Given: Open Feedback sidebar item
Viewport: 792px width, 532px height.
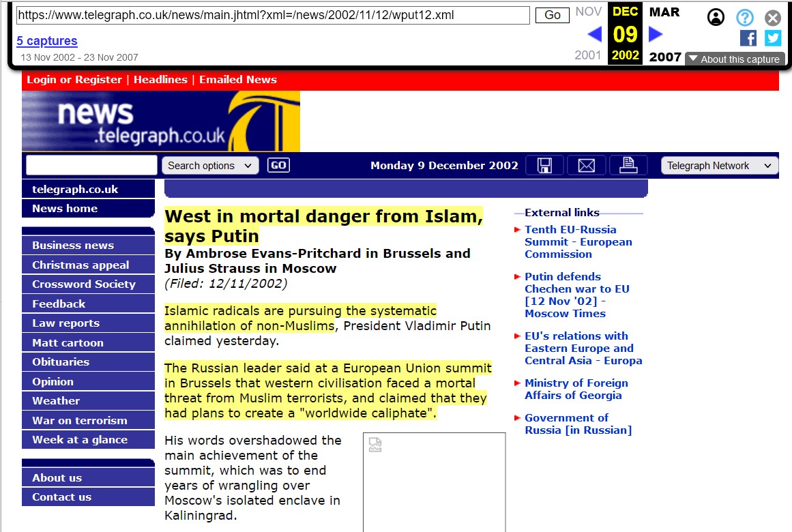Looking at the screenshot, I should (x=88, y=304).
